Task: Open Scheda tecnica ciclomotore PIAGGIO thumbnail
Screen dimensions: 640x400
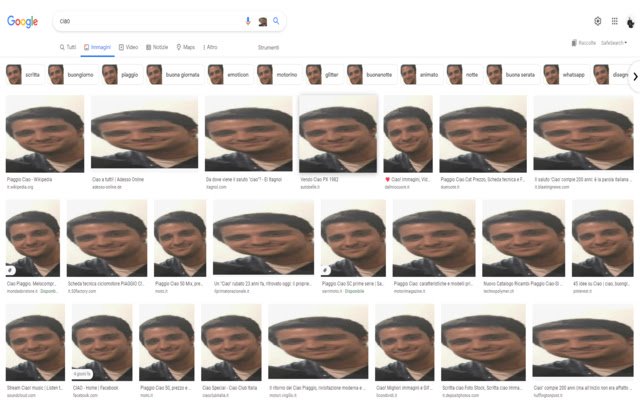Action: [107, 238]
